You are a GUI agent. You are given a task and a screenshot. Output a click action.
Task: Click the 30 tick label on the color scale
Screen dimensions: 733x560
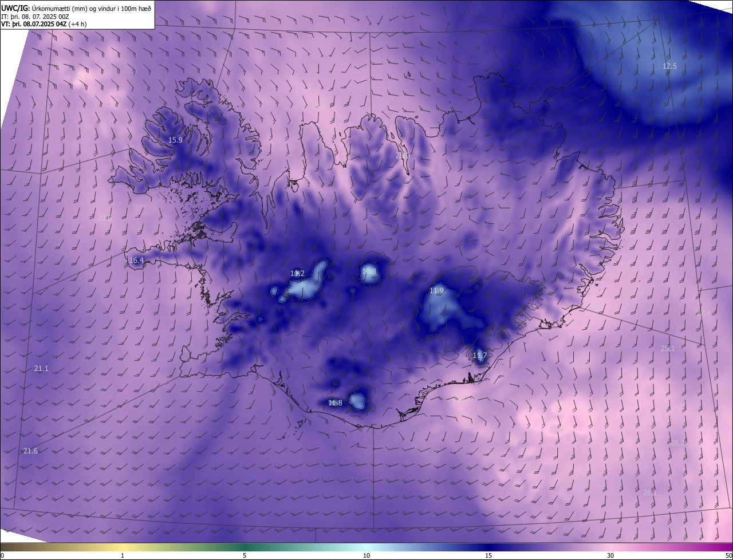point(610,555)
